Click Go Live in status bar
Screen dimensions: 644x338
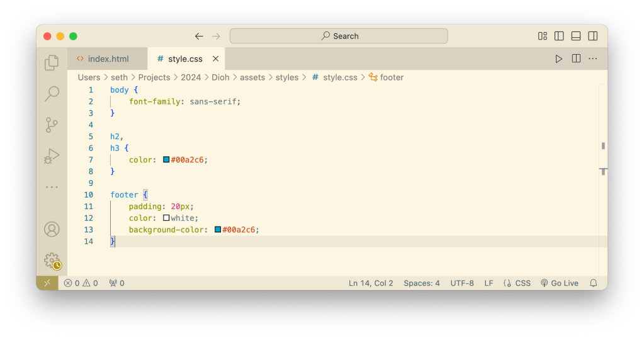coord(559,283)
